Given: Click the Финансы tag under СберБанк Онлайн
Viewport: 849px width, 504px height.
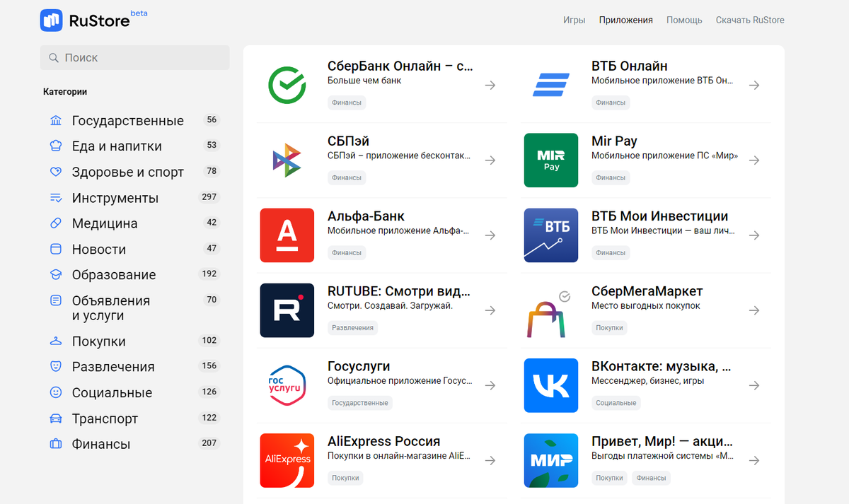Looking at the screenshot, I should click(347, 102).
